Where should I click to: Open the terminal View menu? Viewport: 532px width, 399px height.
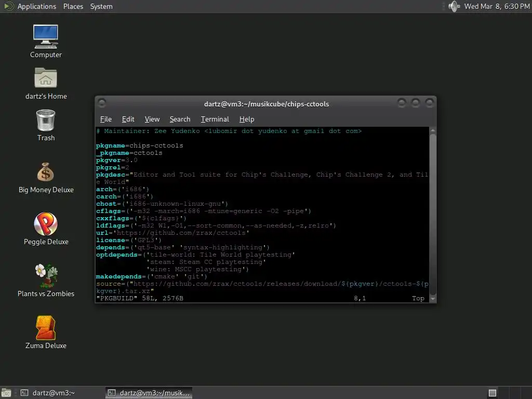pyautogui.click(x=152, y=119)
